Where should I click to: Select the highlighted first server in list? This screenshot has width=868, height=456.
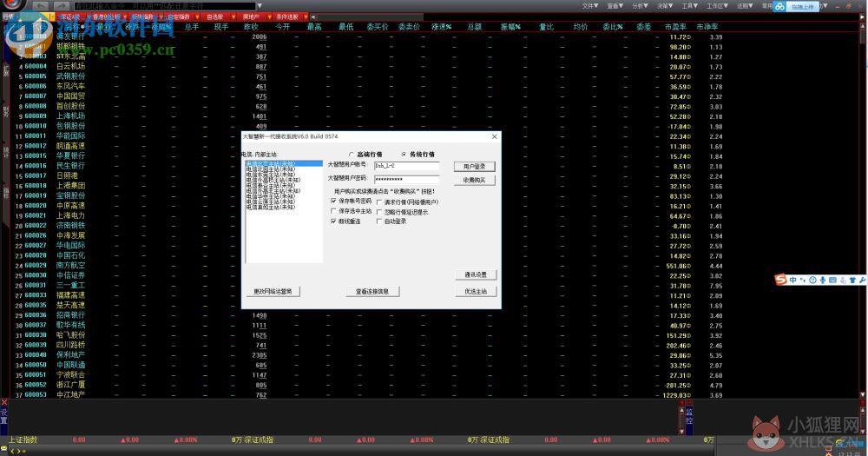click(x=284, y=164)
